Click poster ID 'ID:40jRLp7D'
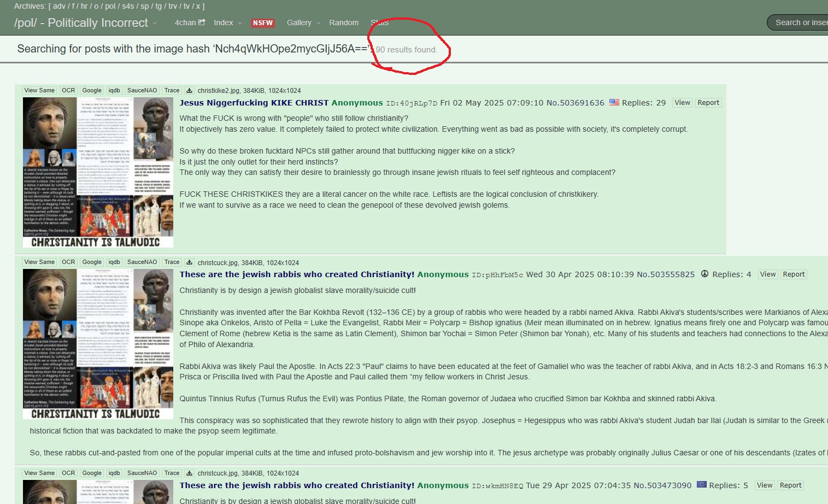Screen dimensions: 828x504 (x=412, y=103)
